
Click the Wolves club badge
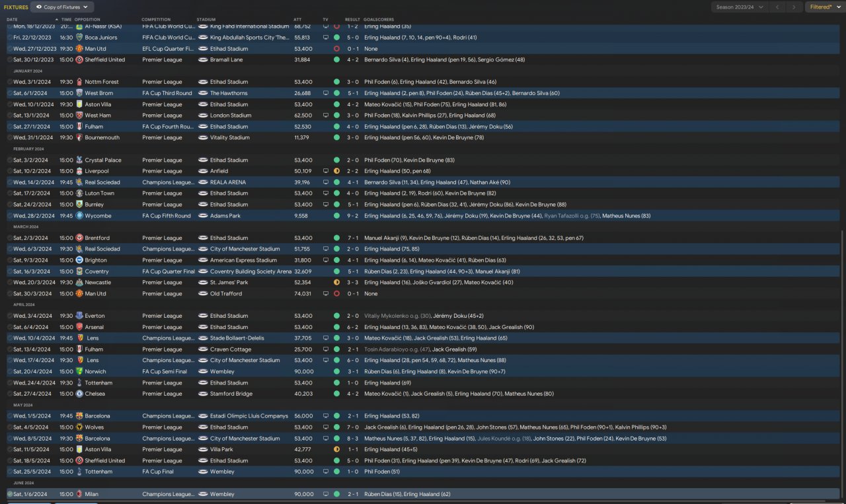coord(79,427)
